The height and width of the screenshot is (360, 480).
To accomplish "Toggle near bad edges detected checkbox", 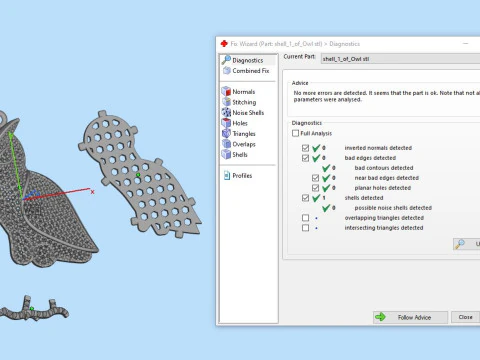I will coord(315,178).
